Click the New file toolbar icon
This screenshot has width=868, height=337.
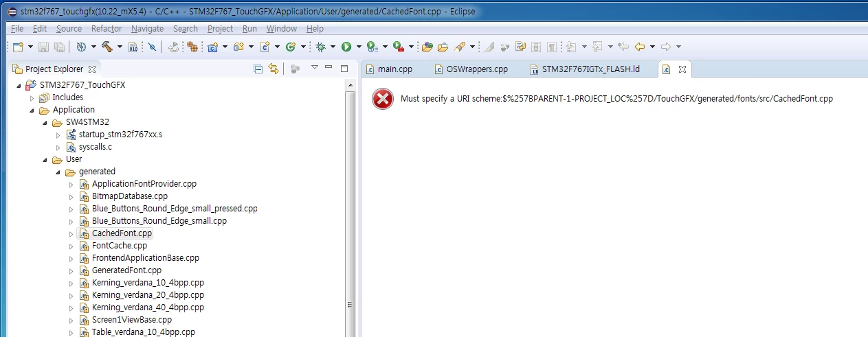[x=18, y=47]
